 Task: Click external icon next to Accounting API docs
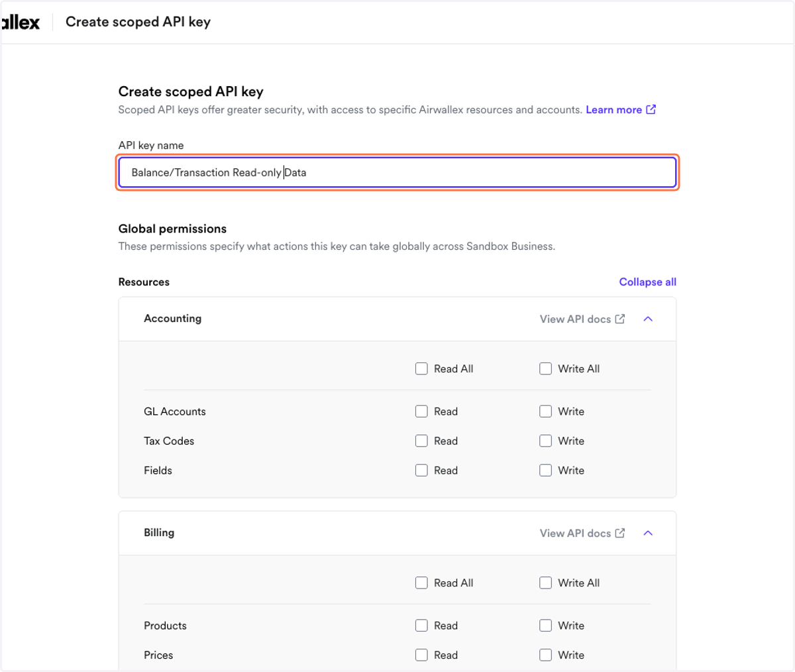[620, 319]
